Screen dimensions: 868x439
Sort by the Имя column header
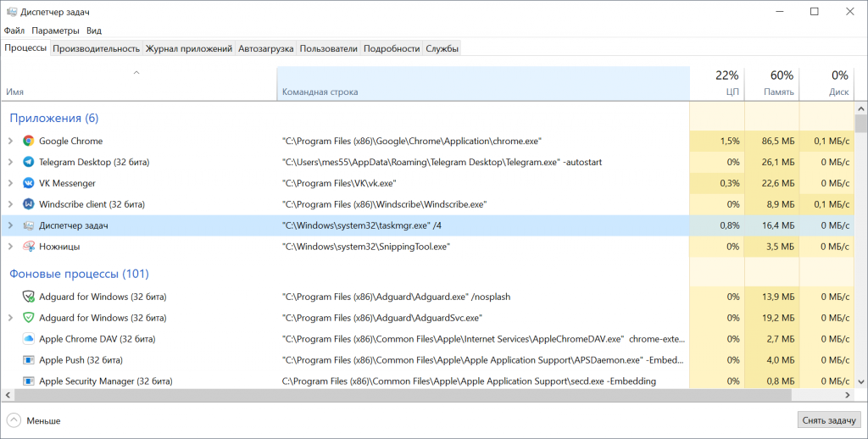(x=138, y=84)
